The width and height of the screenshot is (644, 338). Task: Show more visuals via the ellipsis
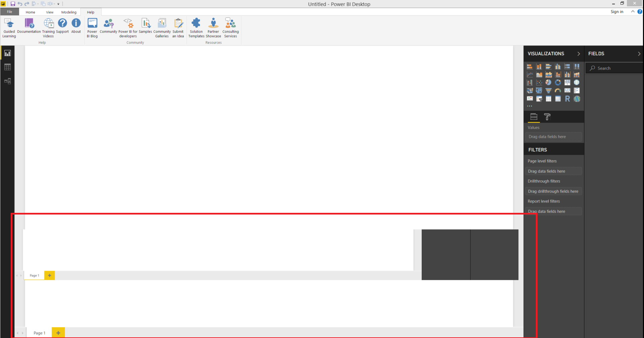529,106
